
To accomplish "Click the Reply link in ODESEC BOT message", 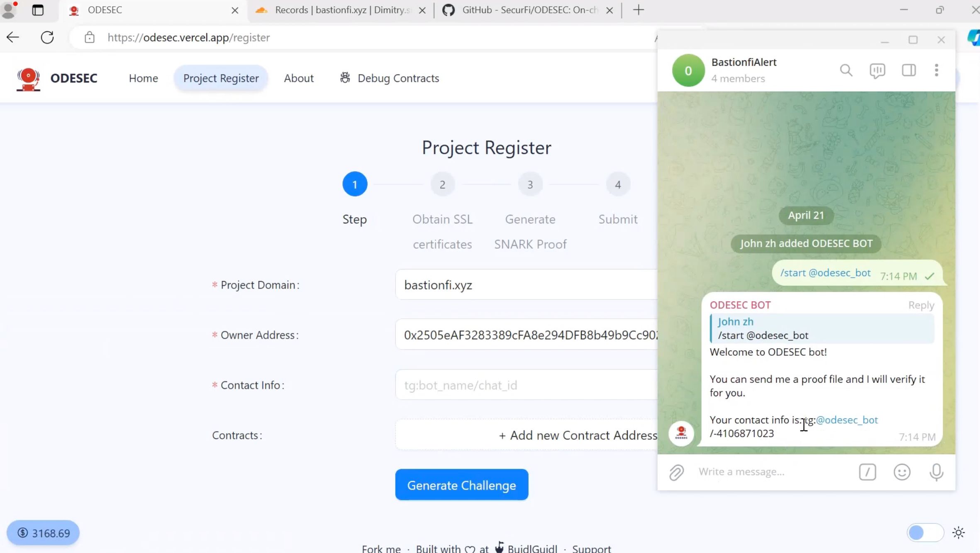I will pos(921,305).
